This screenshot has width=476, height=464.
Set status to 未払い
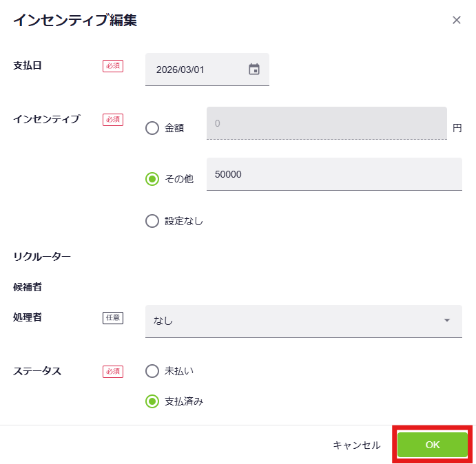click(152, 371)
